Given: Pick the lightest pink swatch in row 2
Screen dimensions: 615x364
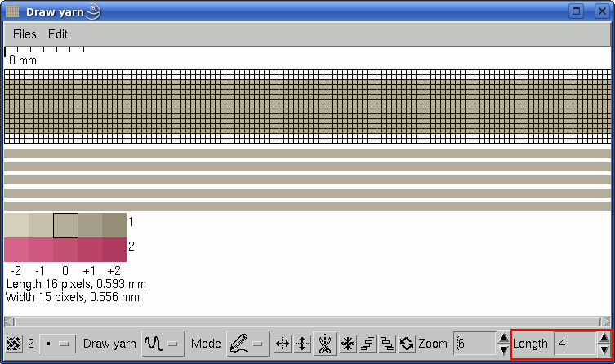Looking at the screenshot, I should pos(16,250).
